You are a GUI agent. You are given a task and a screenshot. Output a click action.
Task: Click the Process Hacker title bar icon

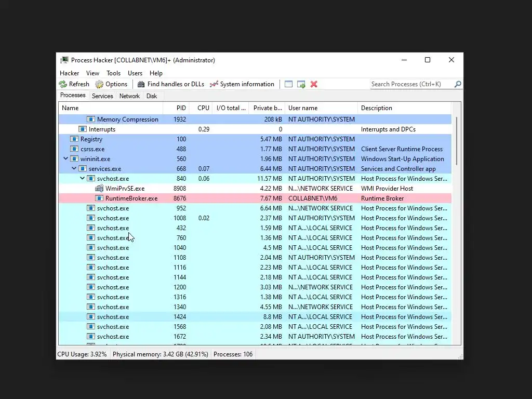(64, 60)
